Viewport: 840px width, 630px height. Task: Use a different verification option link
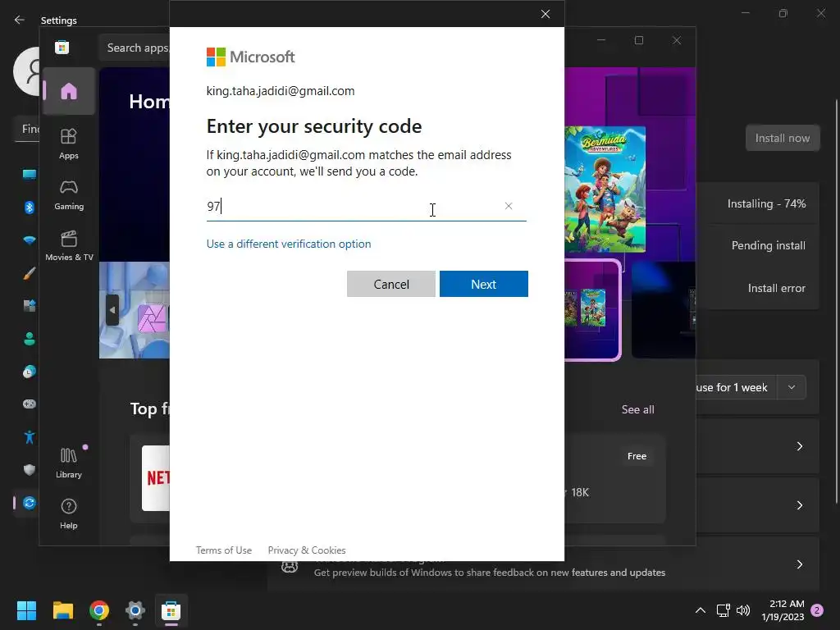click(x=289, y=244)
